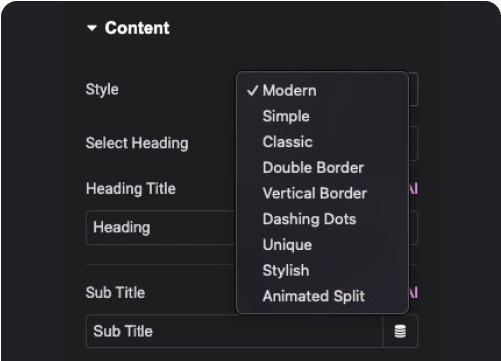The image size is (501, 361).
Task: Open the Select Heading dropdown
Action: [x=413, y=144]
